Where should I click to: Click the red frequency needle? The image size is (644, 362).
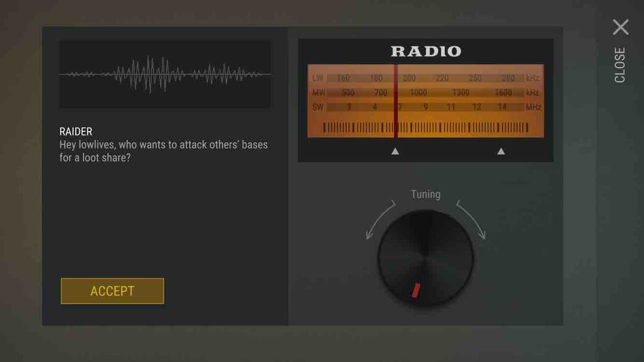395,101
